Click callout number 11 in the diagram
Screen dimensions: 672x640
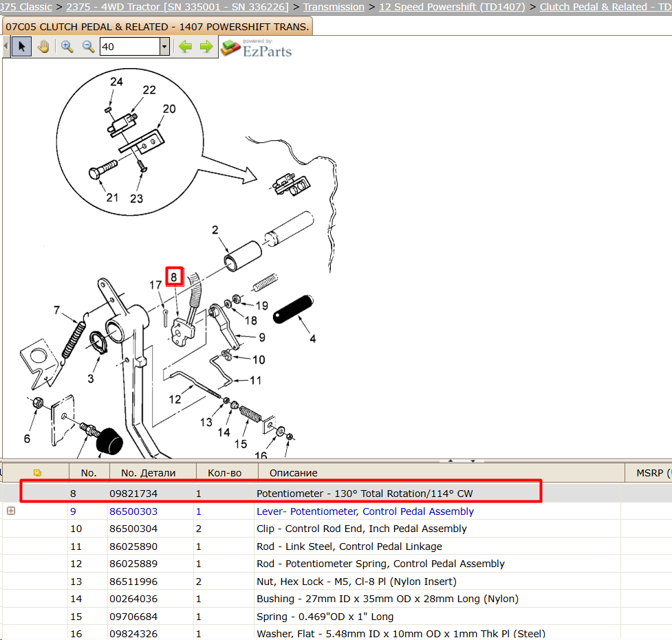pos(255,380)
